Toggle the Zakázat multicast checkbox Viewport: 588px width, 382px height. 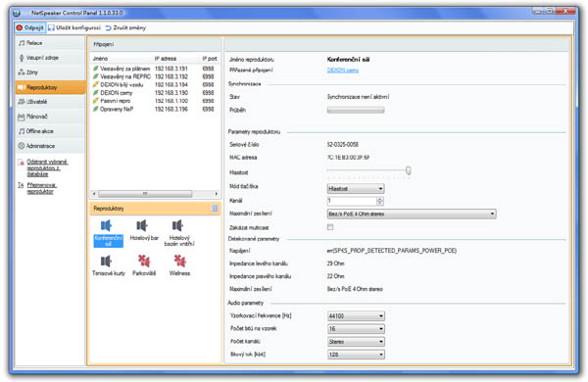pos(330,227)
